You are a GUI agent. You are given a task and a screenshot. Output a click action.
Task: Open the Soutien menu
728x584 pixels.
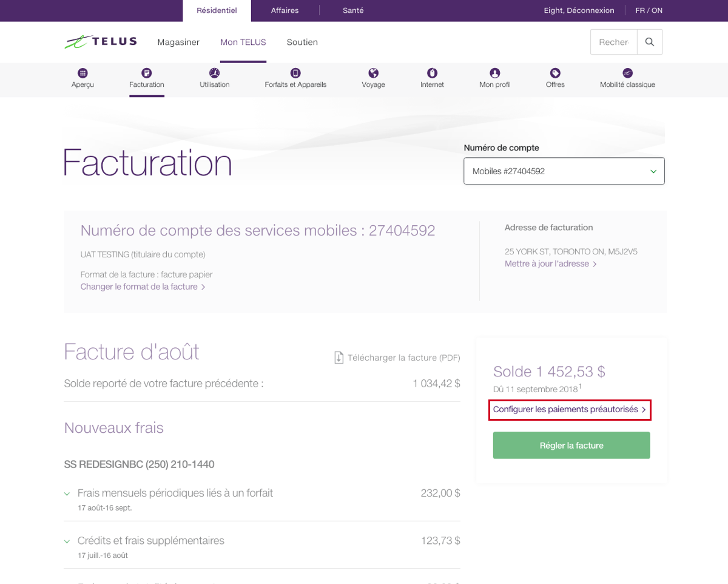(x=302, y=42)
